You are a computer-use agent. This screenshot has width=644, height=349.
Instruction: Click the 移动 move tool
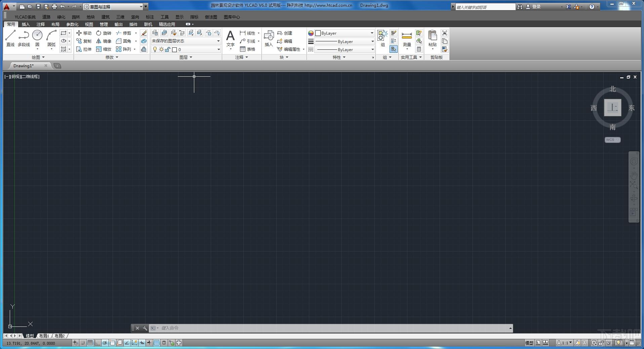(84, 33)
